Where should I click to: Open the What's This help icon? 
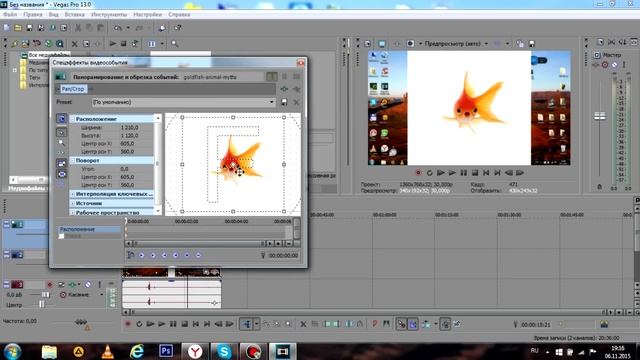(178, 28)
